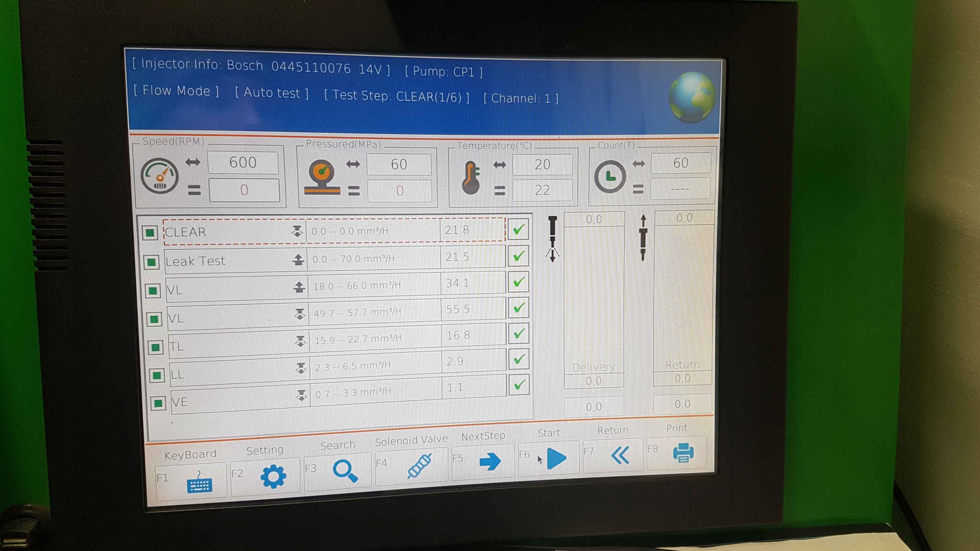Toggle the TL step checkbox
Viewport: 980px width, 551px height.
(155, 347)
